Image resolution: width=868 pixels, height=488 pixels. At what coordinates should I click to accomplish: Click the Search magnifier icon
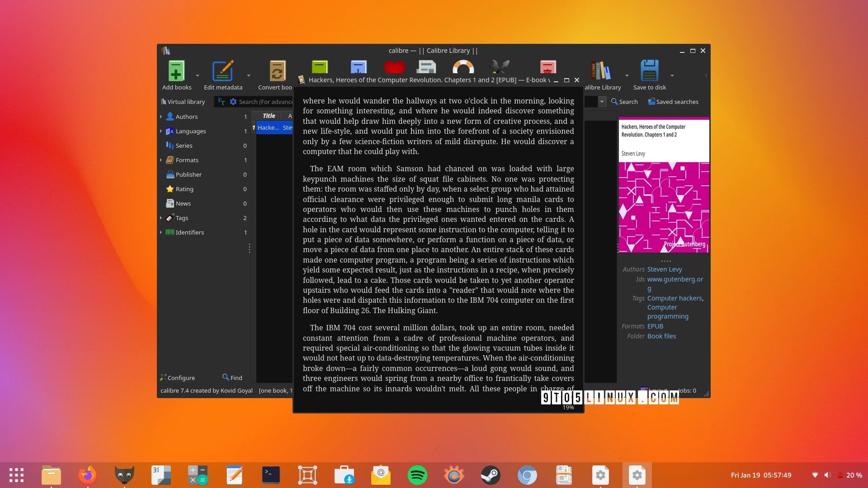tap(615, 102)
